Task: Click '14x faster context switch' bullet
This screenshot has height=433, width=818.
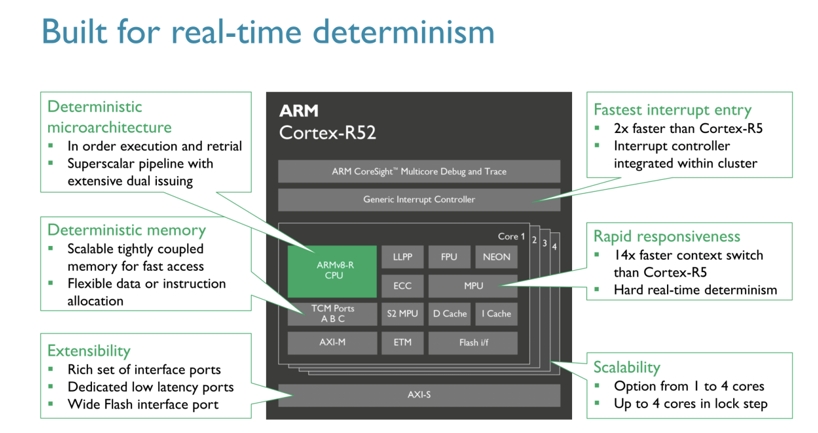Action: (x=688, y=263)
